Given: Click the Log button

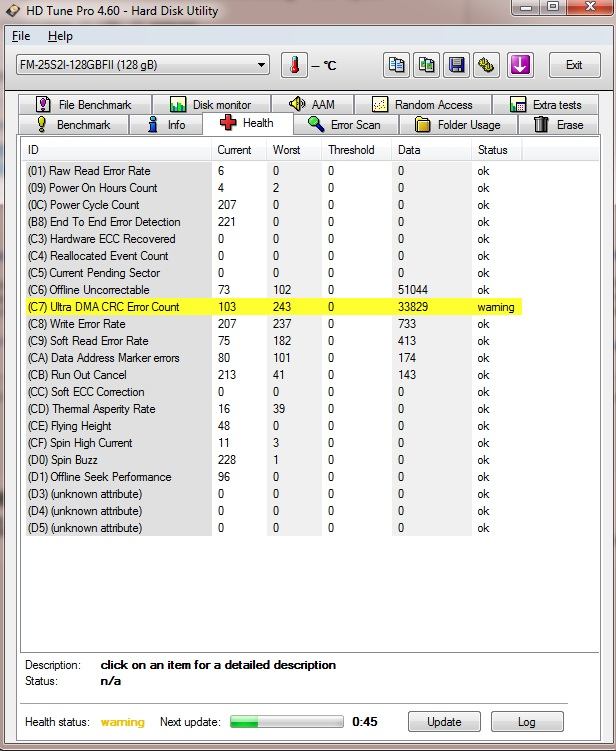Looking at the screenshot, I should pos(527,722).
